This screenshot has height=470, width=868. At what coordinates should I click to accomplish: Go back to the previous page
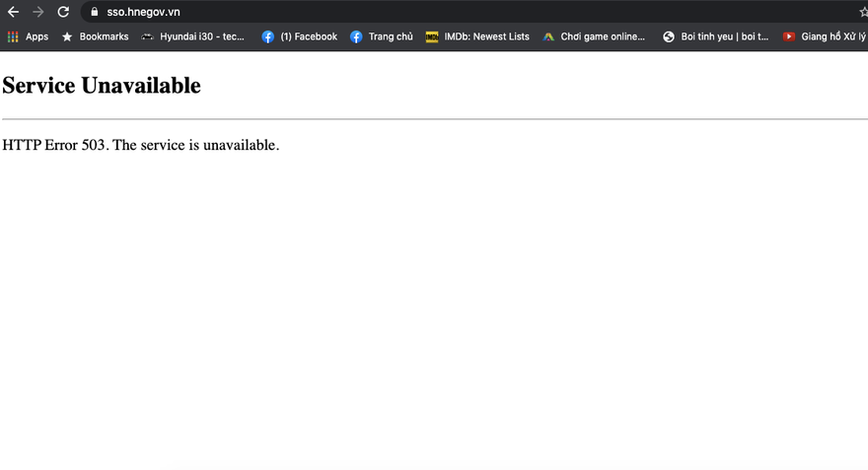click(13, 12)
